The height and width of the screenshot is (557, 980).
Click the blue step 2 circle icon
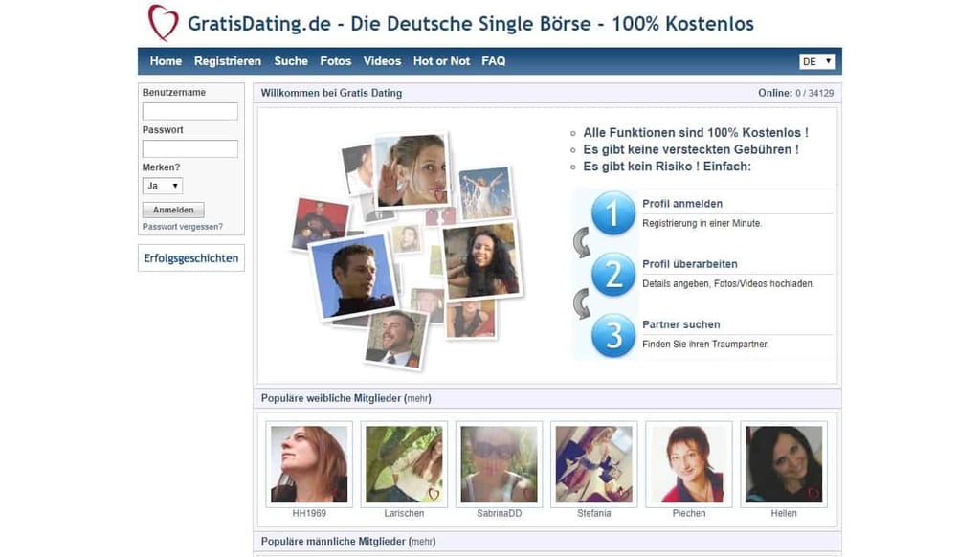click(x=613, y=274)
